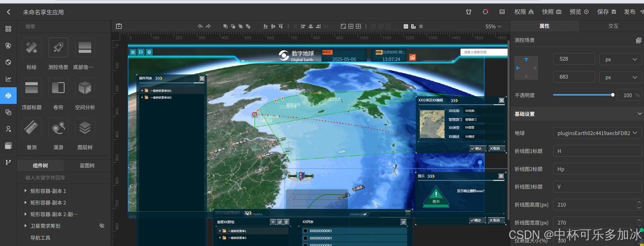Open the grid components sidebar icon

click(x=8, y=29)
